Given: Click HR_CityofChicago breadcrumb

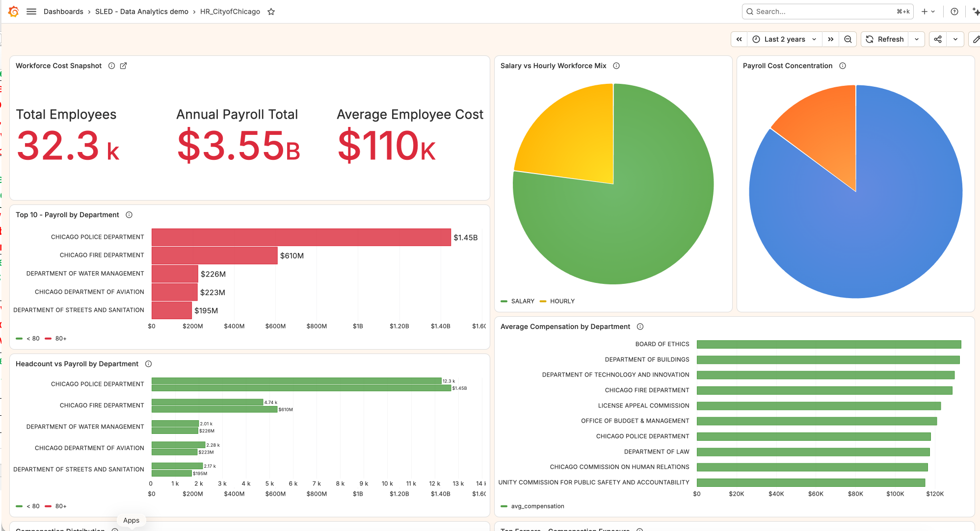Looking at the screenshot, I should point(230,11).
